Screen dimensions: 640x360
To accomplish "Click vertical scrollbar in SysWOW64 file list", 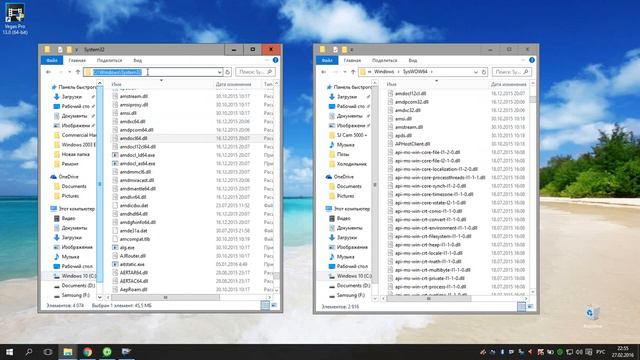I will coord(533,100).
